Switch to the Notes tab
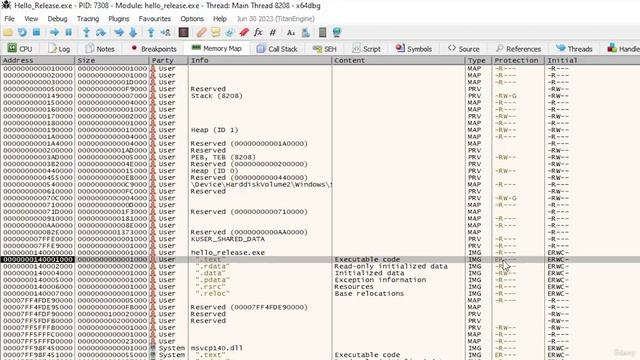Image resolution: width=640 pixels, height=360 pixels. pos(100,49)
